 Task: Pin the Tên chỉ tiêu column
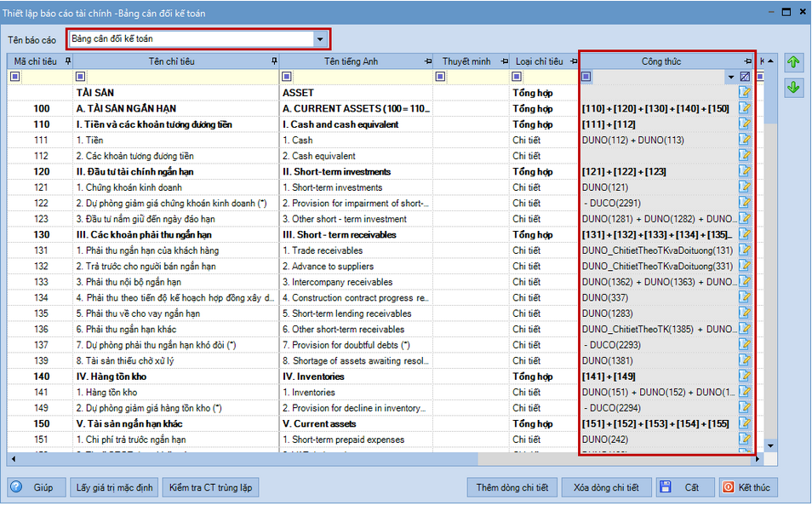point(274,61)
